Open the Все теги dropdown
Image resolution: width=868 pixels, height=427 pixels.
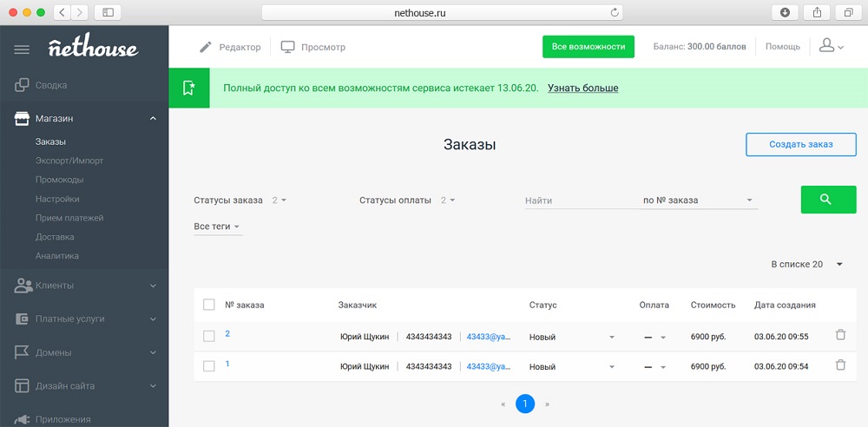(x=218, y=227)
